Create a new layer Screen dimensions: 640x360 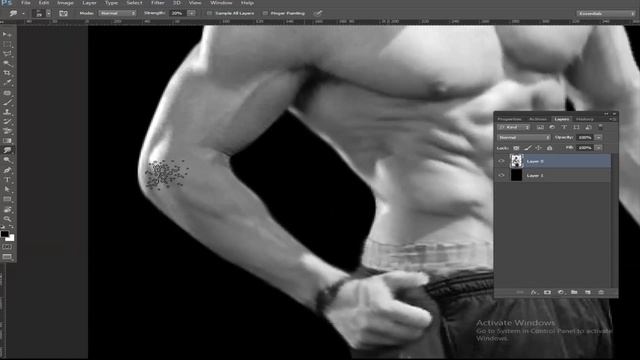[588, 292]
